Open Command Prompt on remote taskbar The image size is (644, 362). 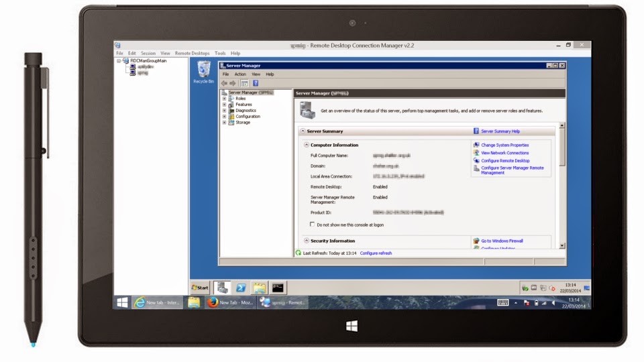277,288
